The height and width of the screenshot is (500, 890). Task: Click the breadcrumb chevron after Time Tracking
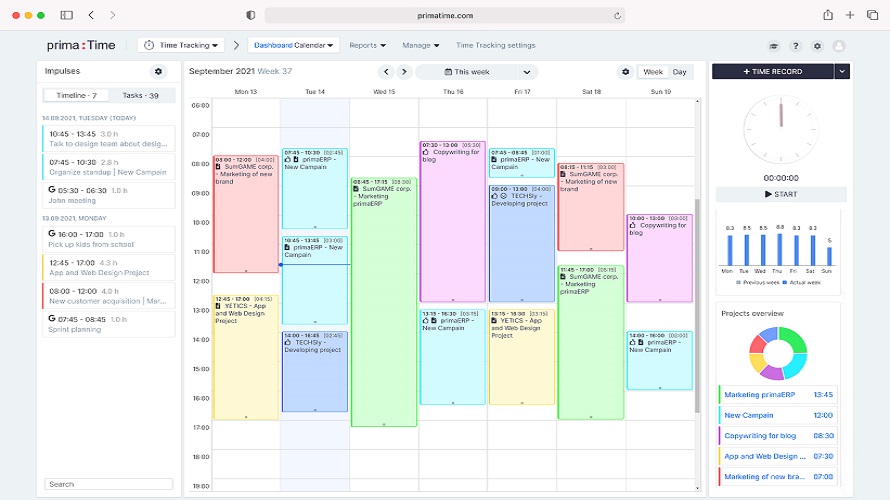coord(236,45)
